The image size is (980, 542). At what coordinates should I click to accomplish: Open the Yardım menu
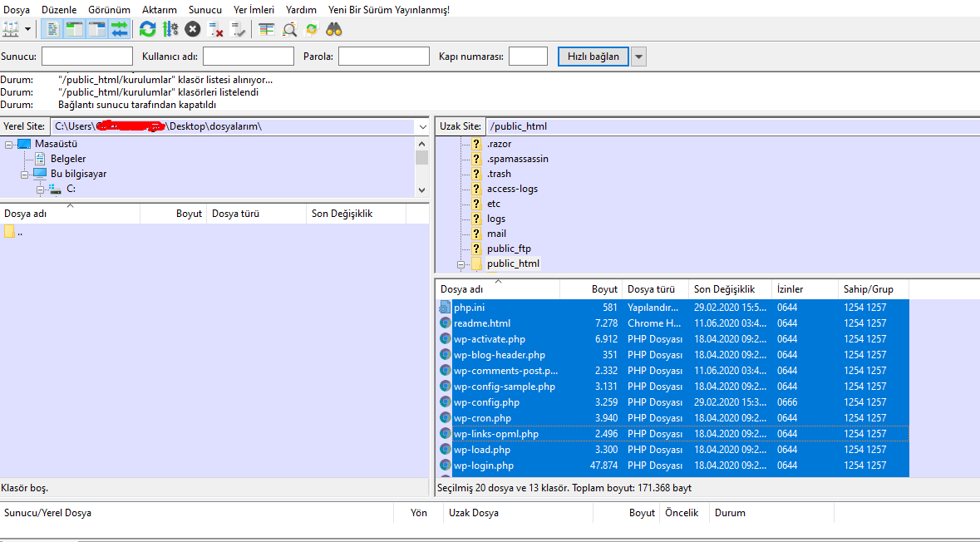pyautogui.click(x=301, y=9)
